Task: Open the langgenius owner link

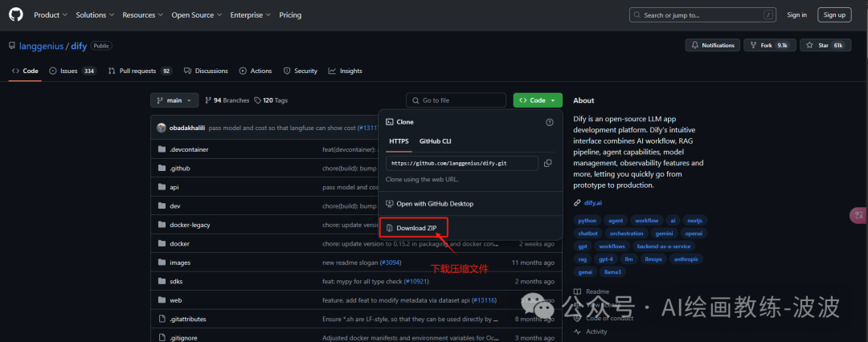Action: [42, 46]
